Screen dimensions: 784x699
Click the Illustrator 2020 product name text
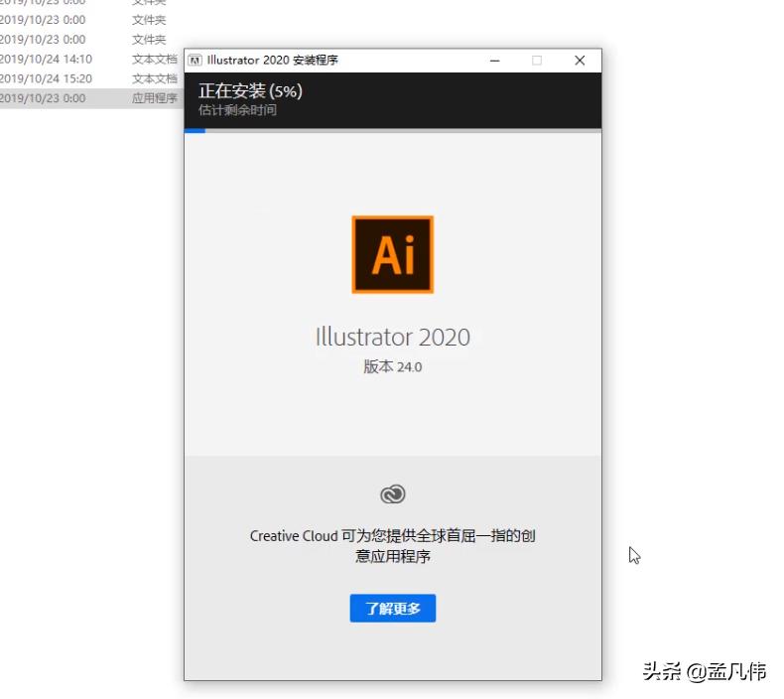tap(393, 337)
